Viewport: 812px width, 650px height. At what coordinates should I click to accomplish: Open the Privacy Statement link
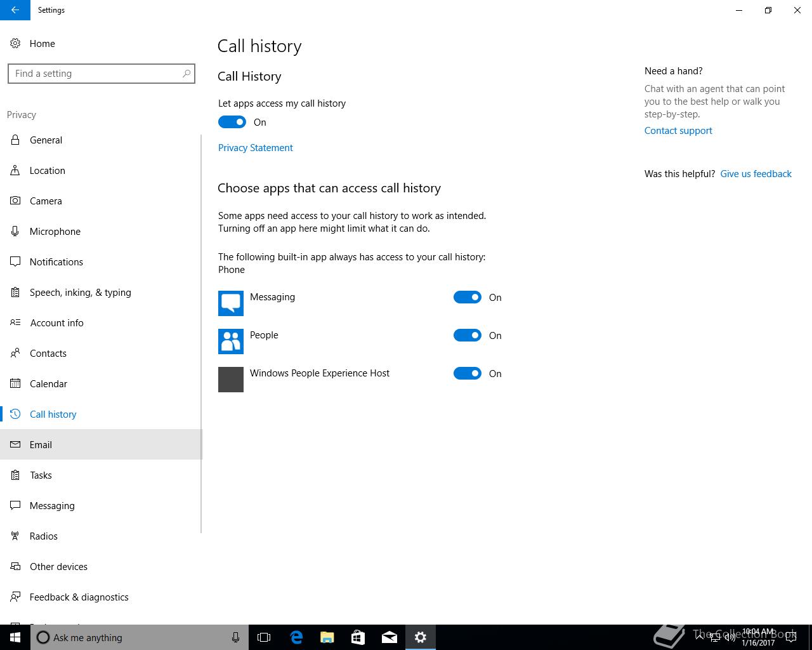coord(256,147)
